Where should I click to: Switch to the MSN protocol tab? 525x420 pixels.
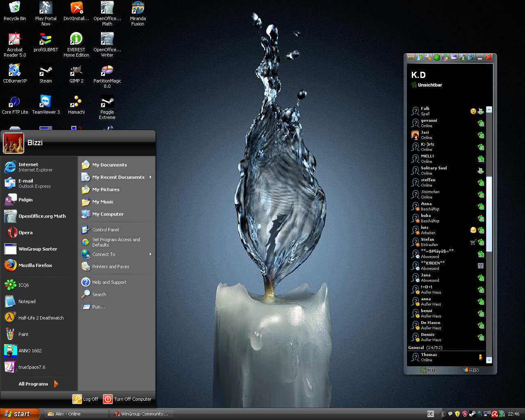[x=471, y=370]
